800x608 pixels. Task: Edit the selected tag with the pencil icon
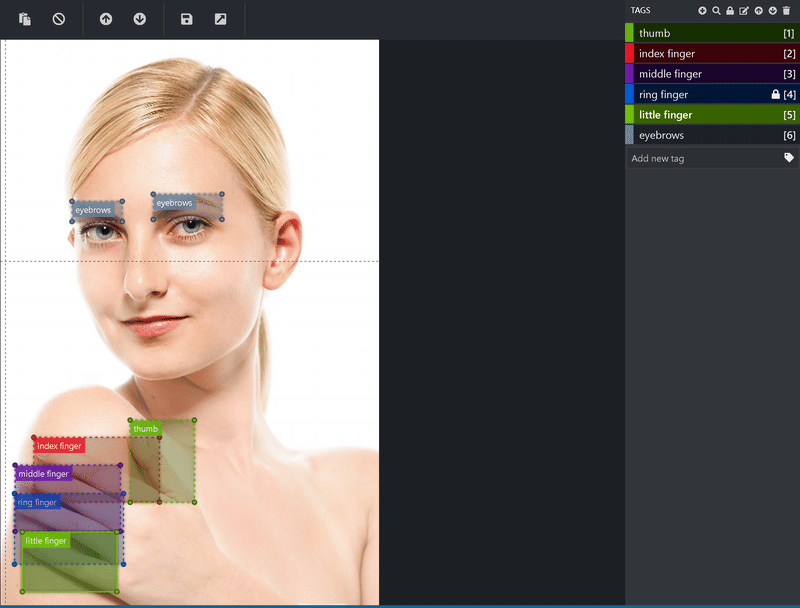(744, 11)
